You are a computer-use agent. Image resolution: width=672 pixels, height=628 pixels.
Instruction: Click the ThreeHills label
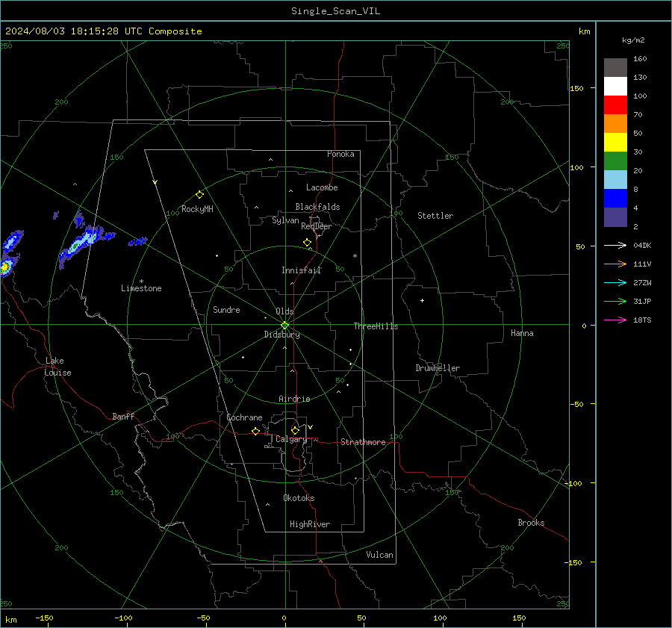[376, 326]
